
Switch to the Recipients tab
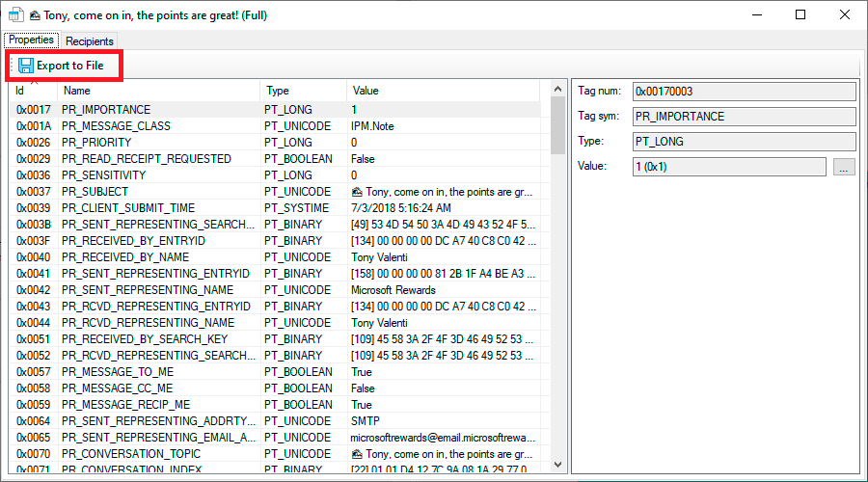(89, 40)
